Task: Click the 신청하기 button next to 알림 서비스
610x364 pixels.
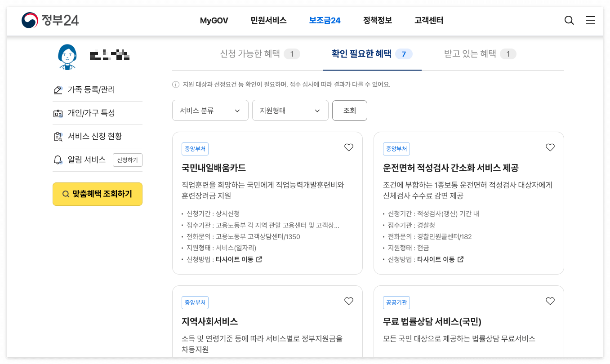Action: pyautogui.click(x=128, y=160)
